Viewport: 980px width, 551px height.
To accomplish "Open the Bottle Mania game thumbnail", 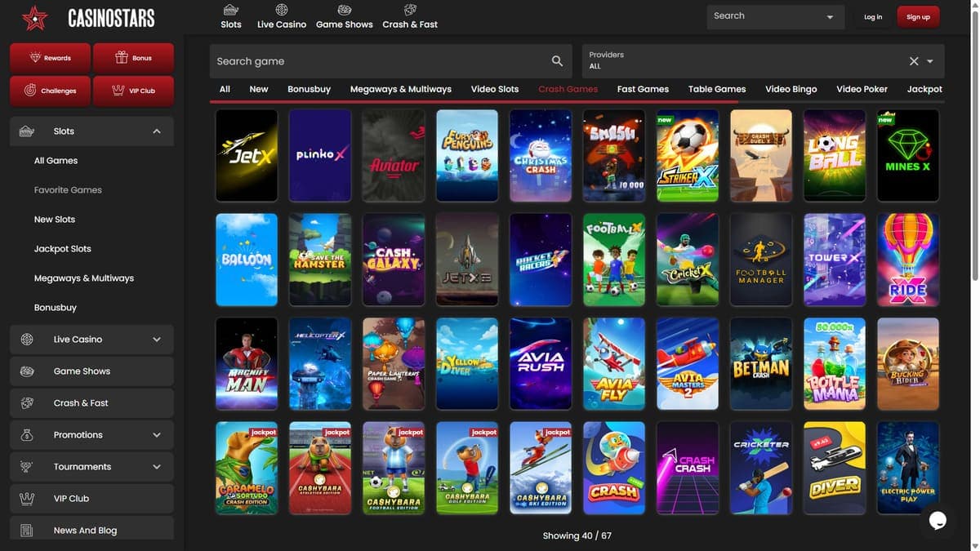I will pos(835,363).
